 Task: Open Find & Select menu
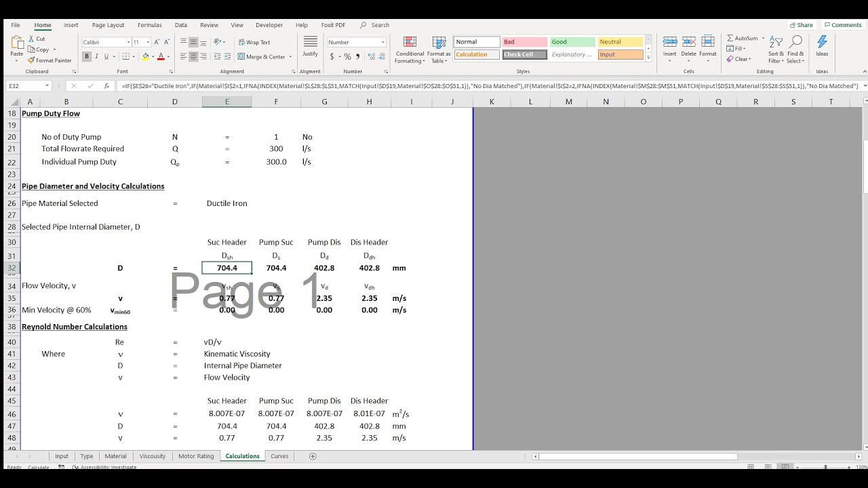tap(796, 49)
